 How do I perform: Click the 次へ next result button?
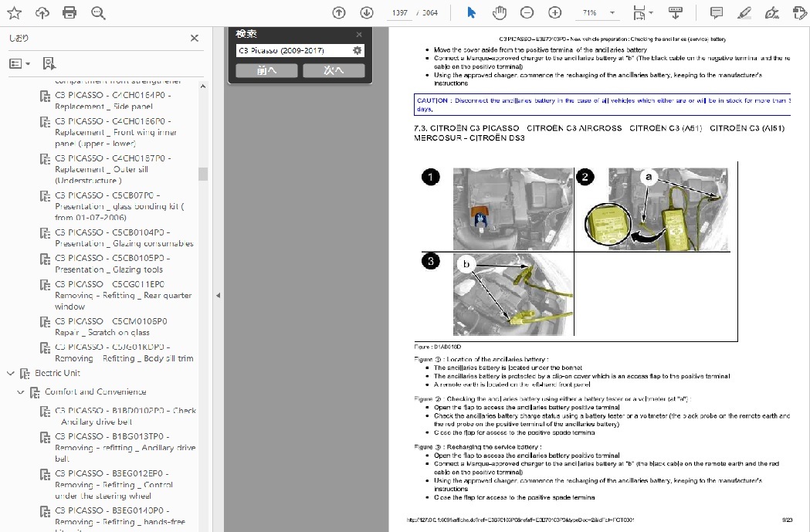pyautogui.click(x=334, y=70)
